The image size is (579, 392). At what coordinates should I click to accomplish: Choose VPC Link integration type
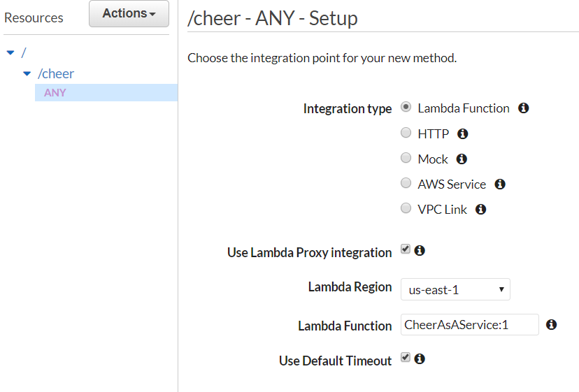406,208
